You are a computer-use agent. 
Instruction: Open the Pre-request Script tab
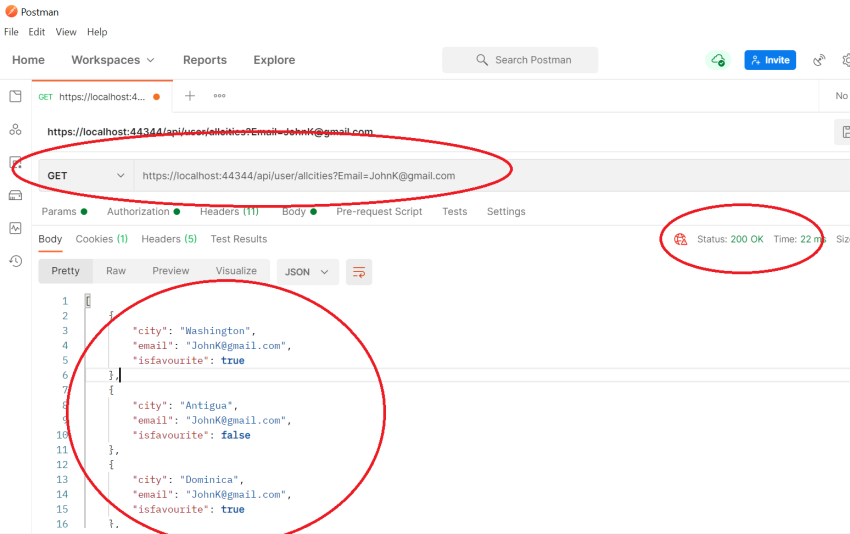coord(379,211)
